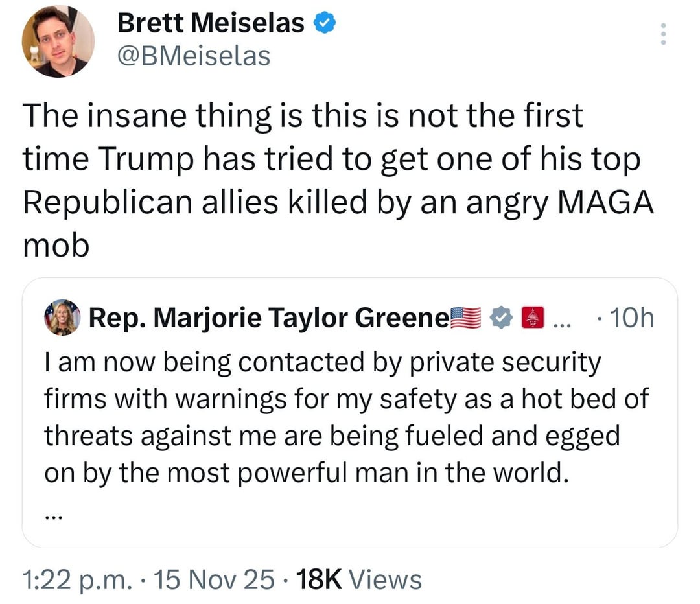The width and height of the screenshot is (700, 604).
Task: Click Brett Meiselas profile picture
Action: [x=58, y=41]
